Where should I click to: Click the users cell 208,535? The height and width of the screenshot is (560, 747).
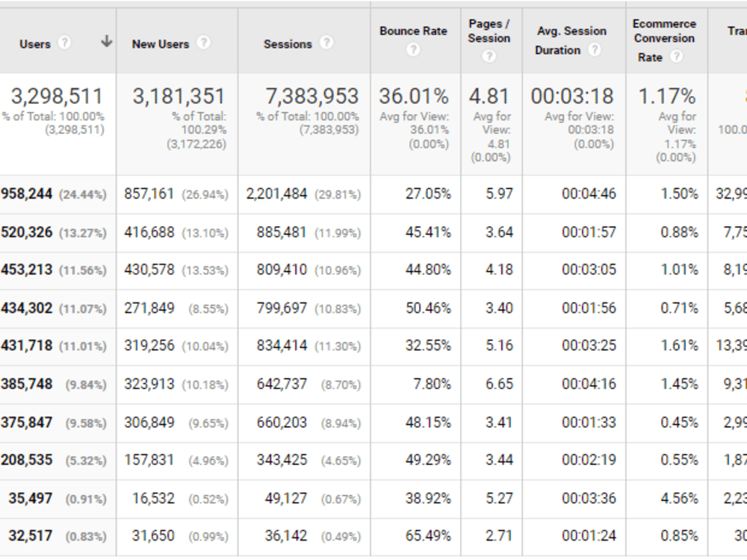(x=27, y=460)
